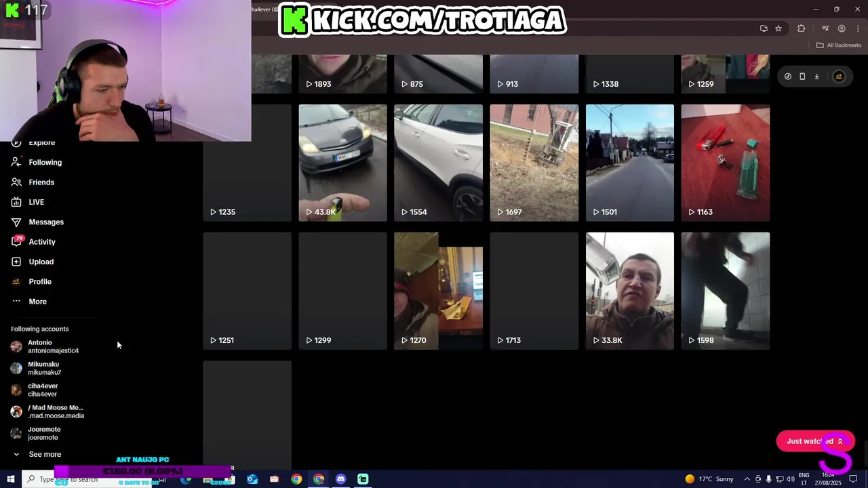Open man selfie video with 33.8K views
868x488 pixels.
point(629,291)
